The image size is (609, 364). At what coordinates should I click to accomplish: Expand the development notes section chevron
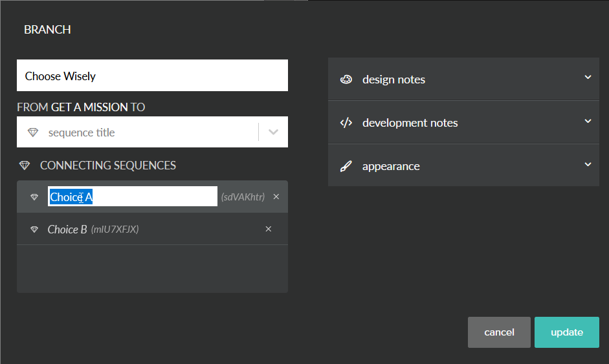[x=588, y=121]
